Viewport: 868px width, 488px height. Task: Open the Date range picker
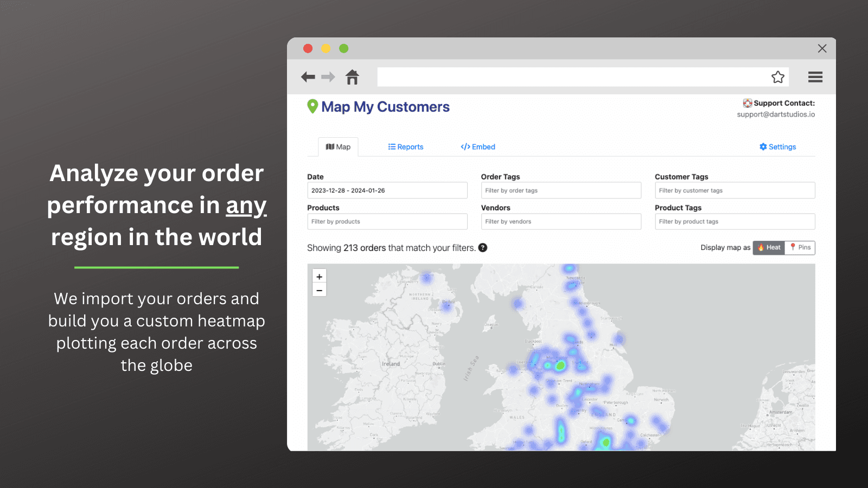point(387,190)
